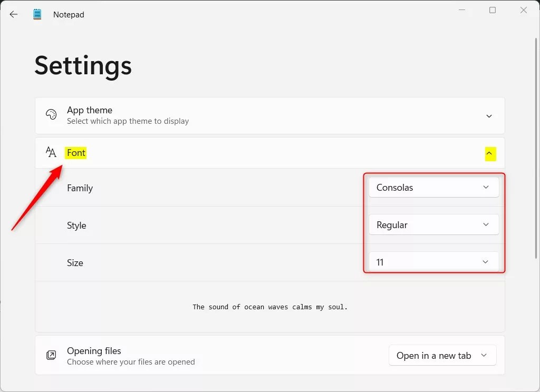Viewport: 540px width, 392px height.
Task: Click "Select which app theme to display" text
Action: click(128, 121)
